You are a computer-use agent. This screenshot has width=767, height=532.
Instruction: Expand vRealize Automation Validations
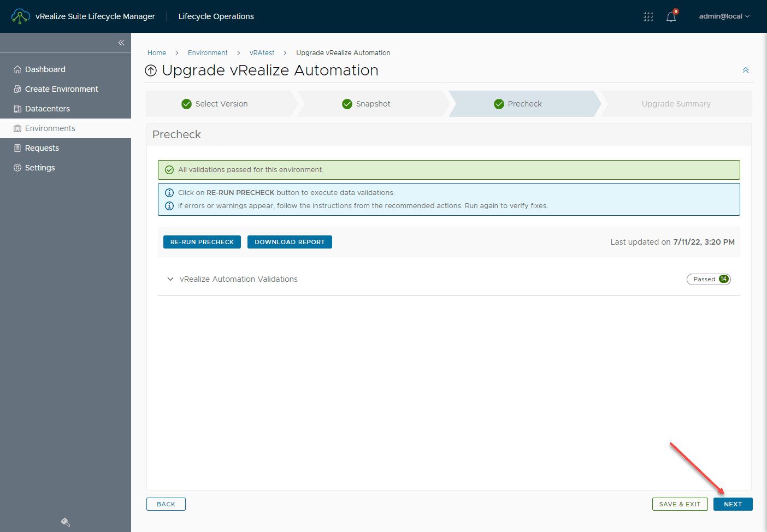click(170, 279)
